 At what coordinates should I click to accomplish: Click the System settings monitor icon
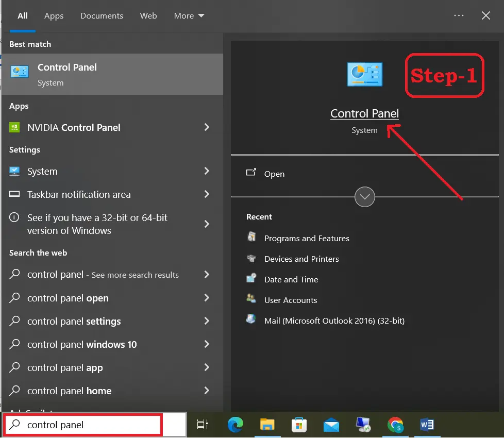coord(14,171)
